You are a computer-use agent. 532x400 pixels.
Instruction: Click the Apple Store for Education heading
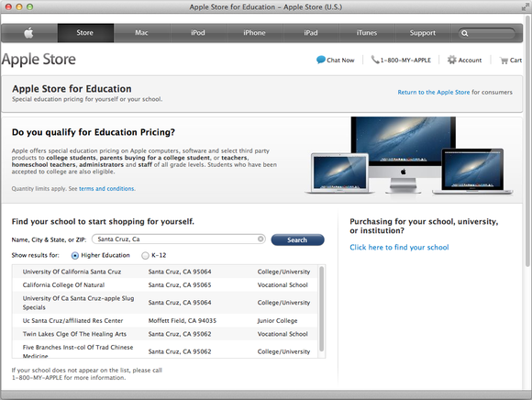pos(72,89)
